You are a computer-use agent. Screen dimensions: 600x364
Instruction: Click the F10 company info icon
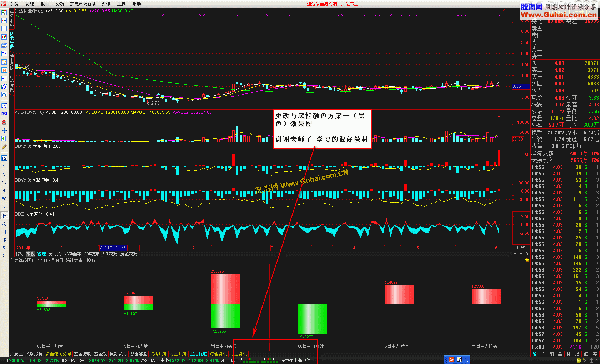4,54
